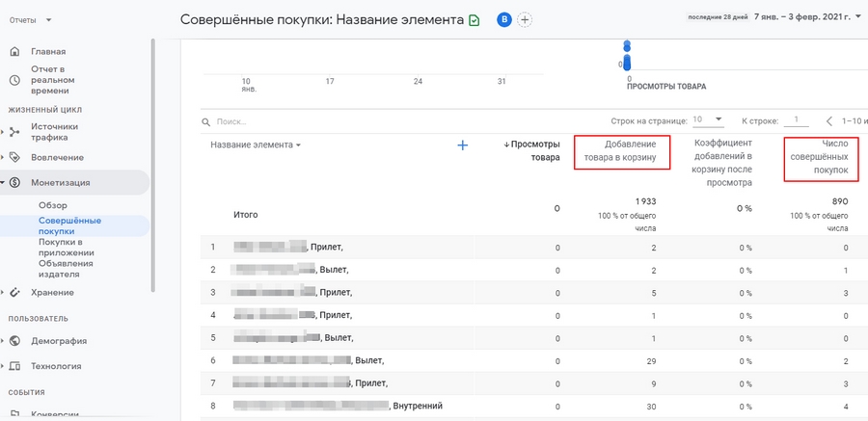
Task: Open the Главная home icon
Action: [x=14, y=51]
